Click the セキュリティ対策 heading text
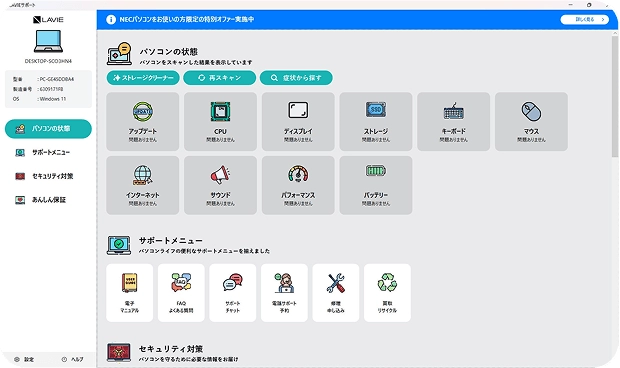This screenshot has height=368, width=620. click(171, 349)
